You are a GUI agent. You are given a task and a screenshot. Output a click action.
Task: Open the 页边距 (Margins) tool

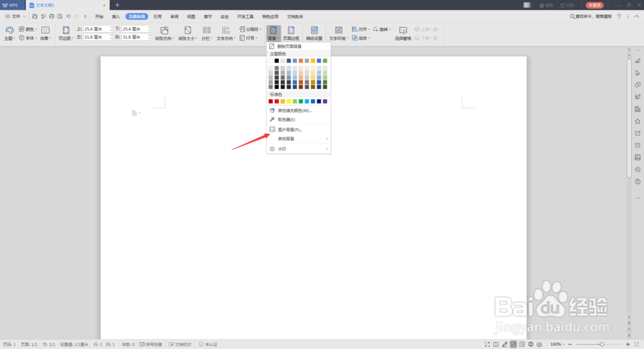66,33
